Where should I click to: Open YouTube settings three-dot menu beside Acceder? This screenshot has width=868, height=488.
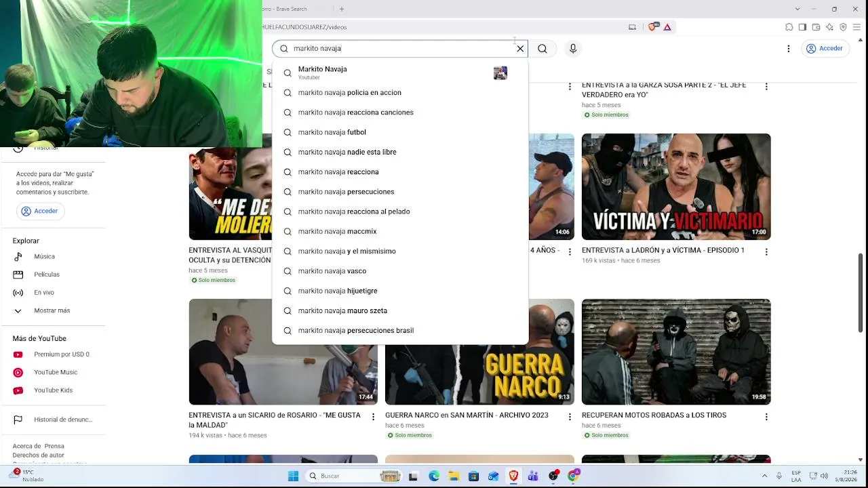coord(789,49)
